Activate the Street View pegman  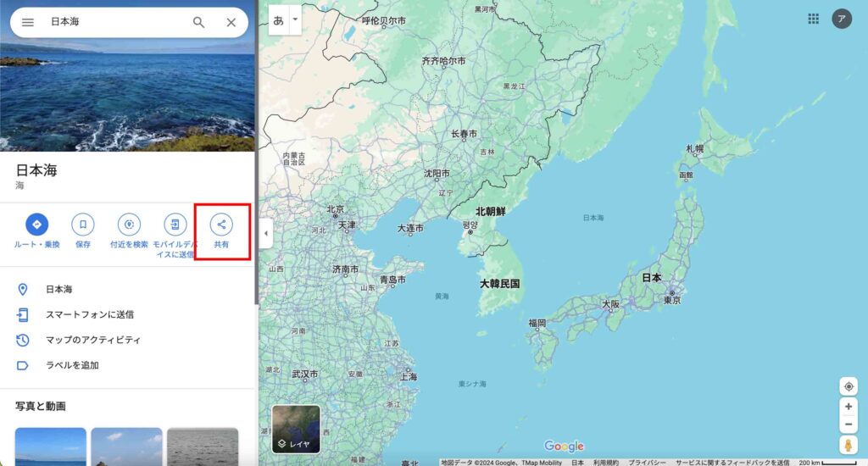pyautogui.click(x=848, y=445)
